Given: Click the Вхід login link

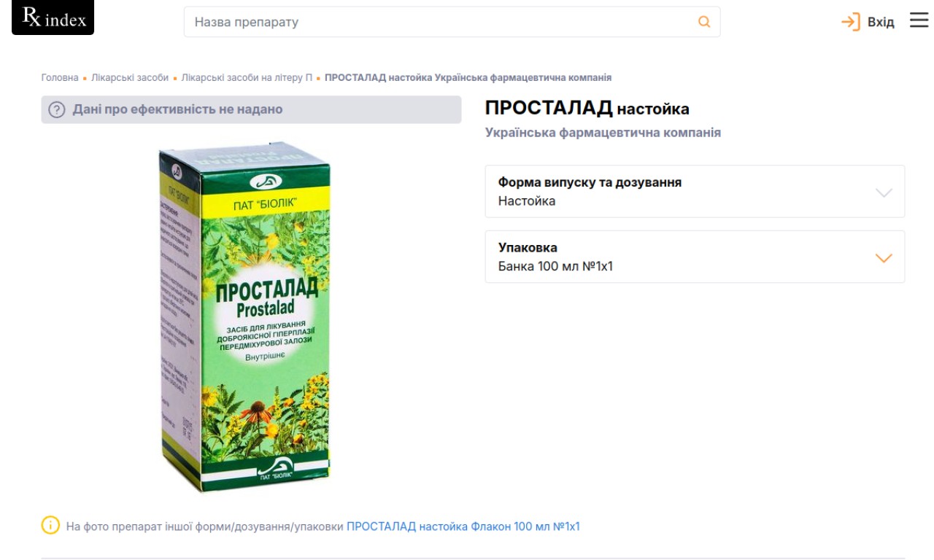Looking at the screenshot, I should tap(881, 23).
